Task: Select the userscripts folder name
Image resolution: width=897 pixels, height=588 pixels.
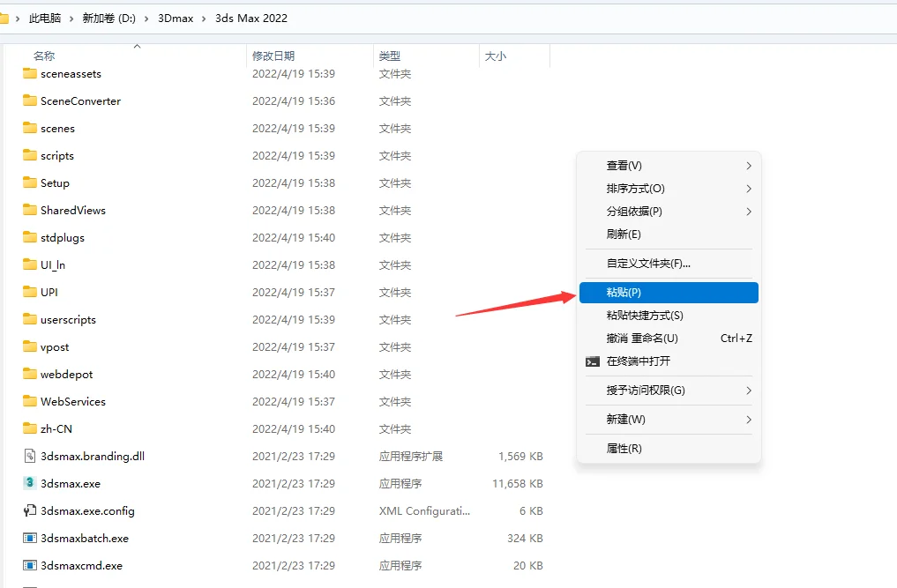Action: tap(68, 320)
